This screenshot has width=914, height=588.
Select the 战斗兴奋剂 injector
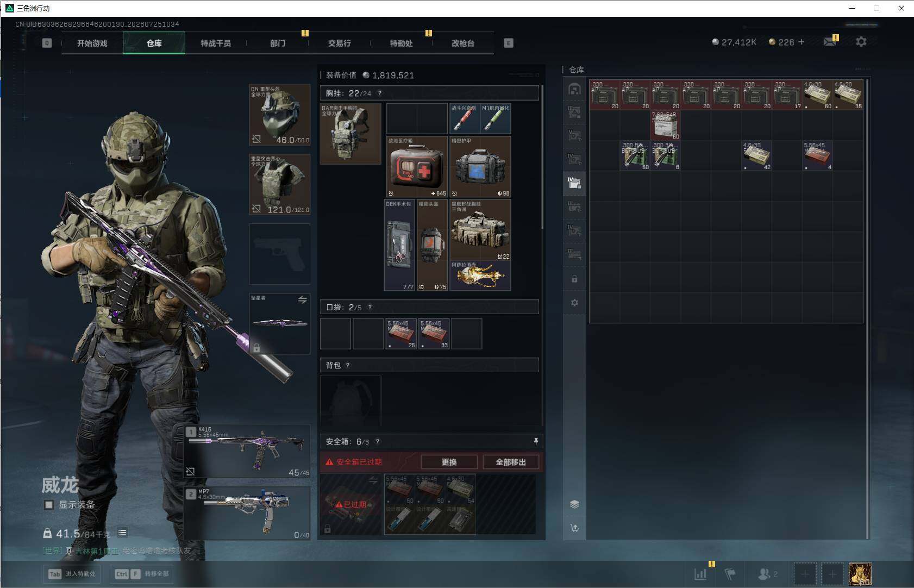coord(465,118)
